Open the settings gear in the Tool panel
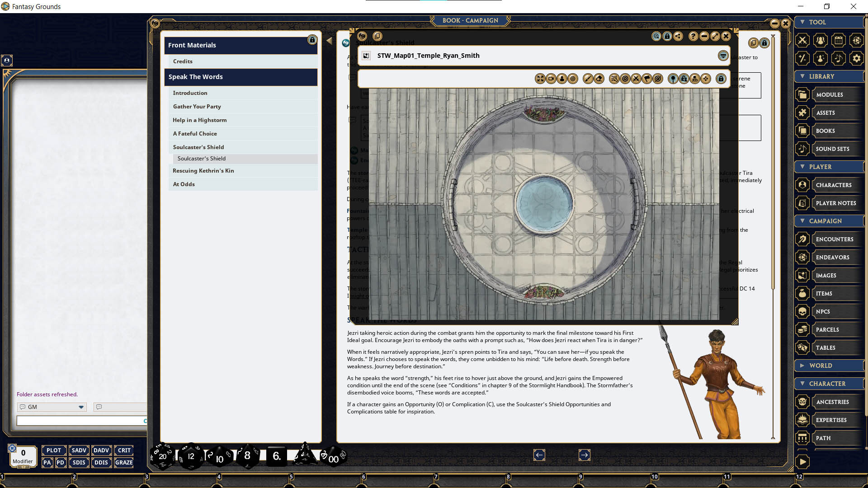The image size is (868, 488). (857, 58)
